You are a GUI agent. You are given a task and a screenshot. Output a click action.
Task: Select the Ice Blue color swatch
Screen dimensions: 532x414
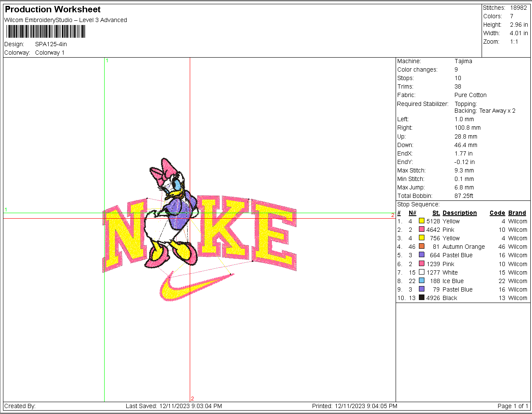pos(421,281)
